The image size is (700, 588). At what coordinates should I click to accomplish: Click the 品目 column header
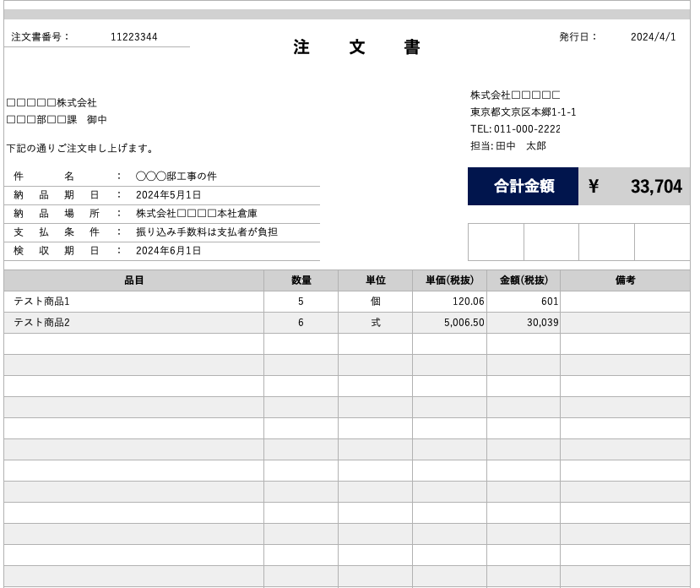click(x=131, y=280)
